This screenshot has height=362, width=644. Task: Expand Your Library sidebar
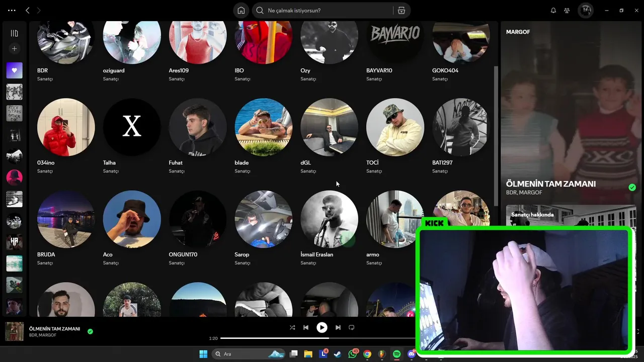[14, 33]
